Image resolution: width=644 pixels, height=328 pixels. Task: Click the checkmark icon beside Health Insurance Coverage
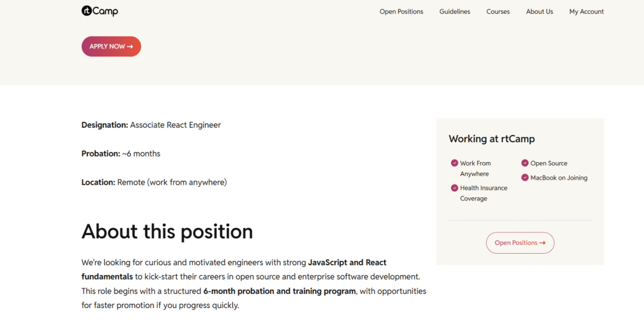coord(455,188)
